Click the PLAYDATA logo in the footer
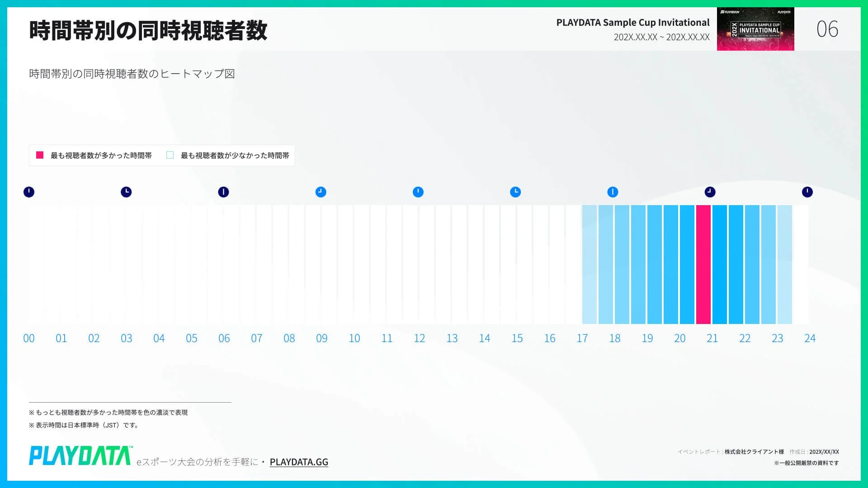Screen dimensions: 868x488 pyautogui.click(x=81, y=455)
